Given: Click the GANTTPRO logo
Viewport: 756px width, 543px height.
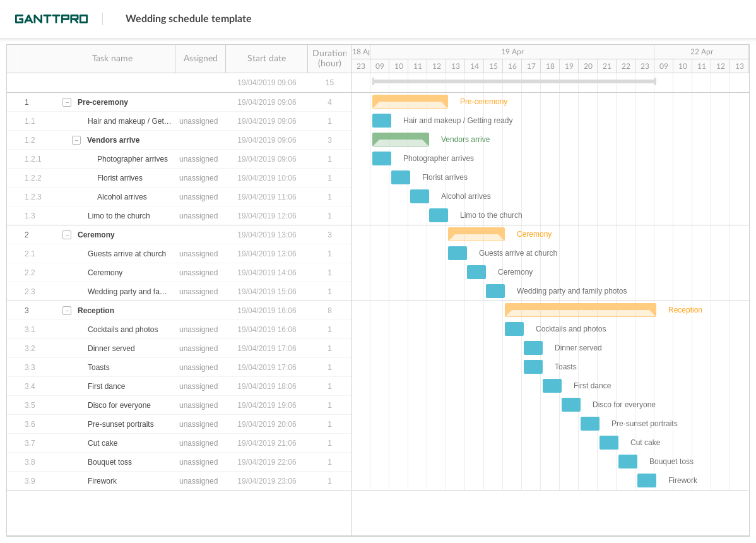Looking at the screenshot, I should pyautogui.click(x=51, y=18).
